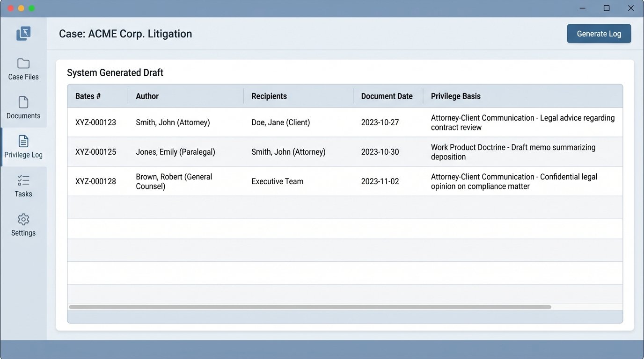644x359 pixels.
Task: Switch to the Settings section
Action: pos(23,225)
